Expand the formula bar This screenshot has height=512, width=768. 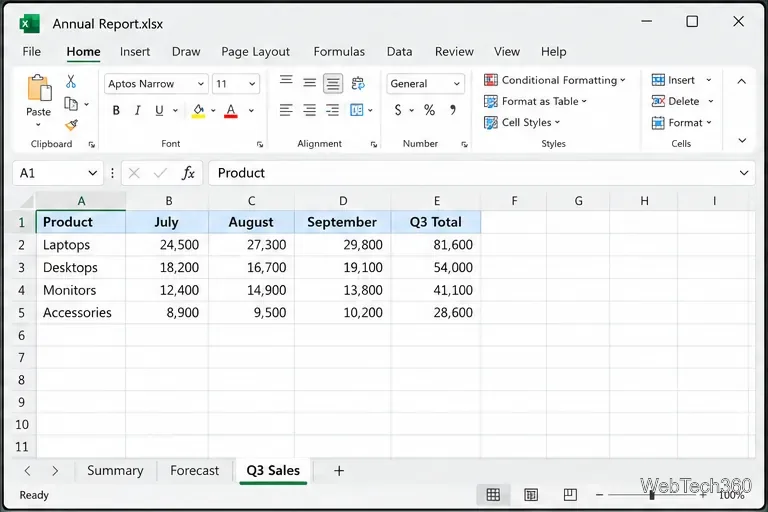click(744, 173)
